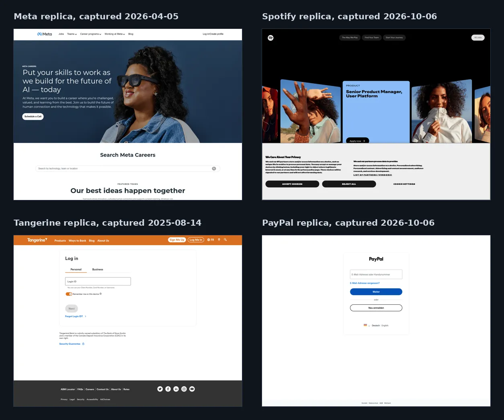Open Blog in Meta navigation
Image resolution: width=504 pixels, height=420 pixels.
[131, 34]
